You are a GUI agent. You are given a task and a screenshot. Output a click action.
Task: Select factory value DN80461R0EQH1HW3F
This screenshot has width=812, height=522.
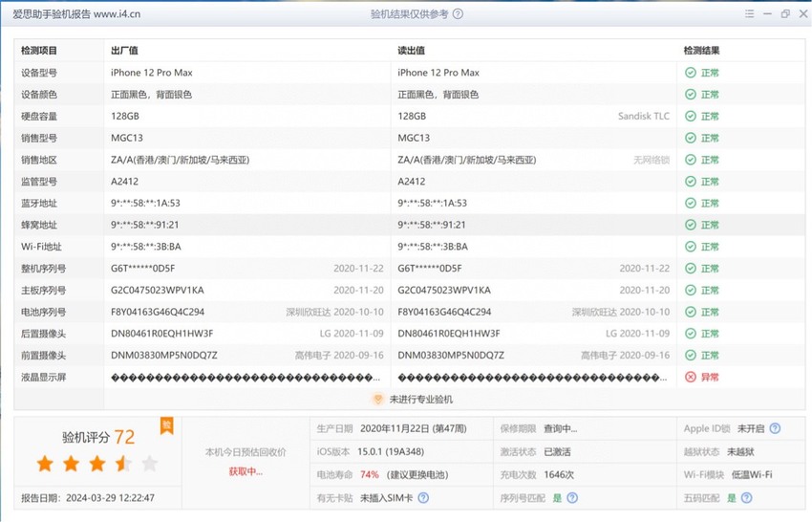tap(162, 334)
